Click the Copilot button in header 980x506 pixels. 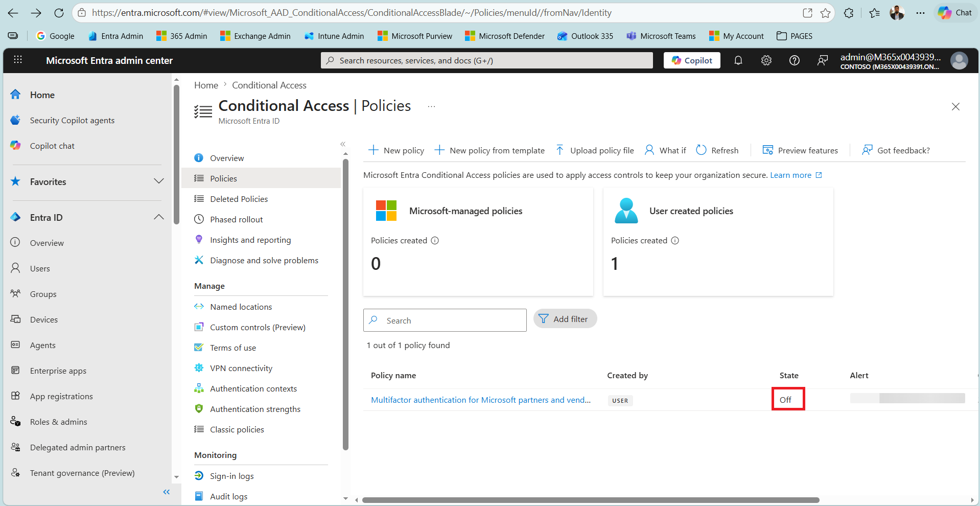[x=692, y=60]
